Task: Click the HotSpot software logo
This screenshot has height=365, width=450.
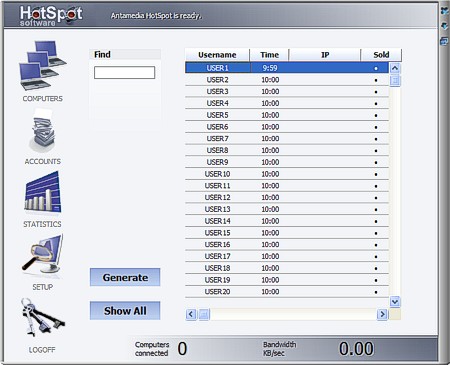Action: tap(51, 15)
